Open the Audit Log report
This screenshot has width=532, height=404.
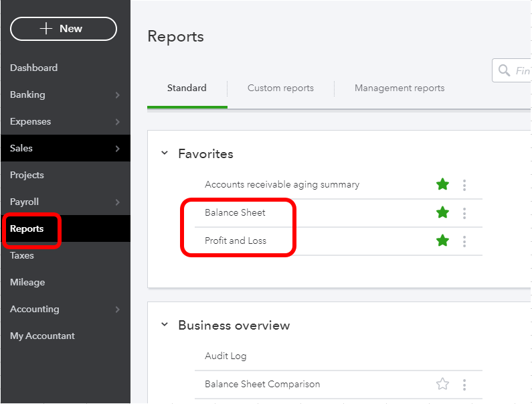pos(226,356)
